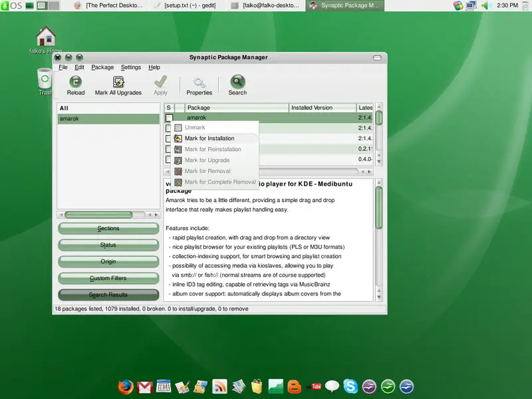The width and height of the screenshot is (532, 399).
Task: Launch Blogger from the dock
Action: click(294, 387)
